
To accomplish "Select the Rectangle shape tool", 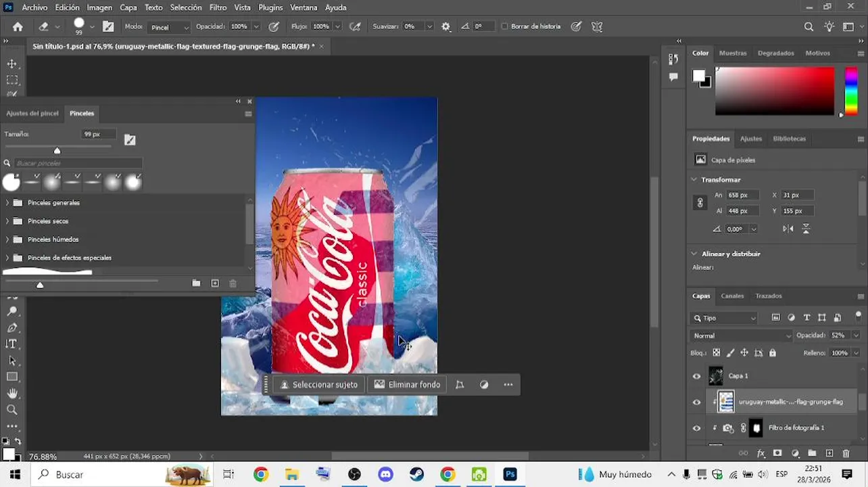I will 12,377.
